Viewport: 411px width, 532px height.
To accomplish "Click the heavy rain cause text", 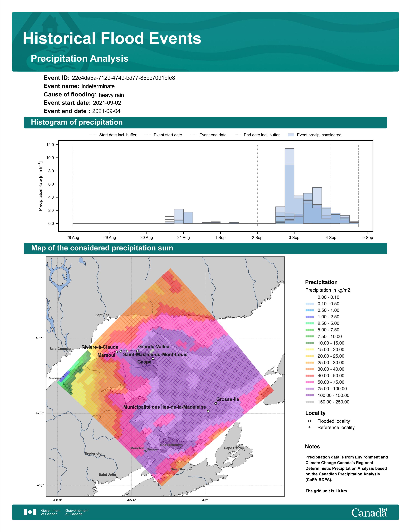I will (x=111, y=95).
